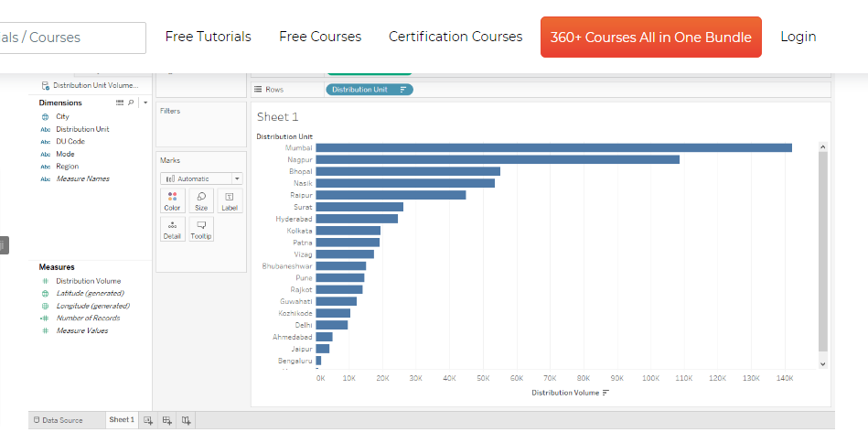Open Distribution Unit pill on Rows shelf
This screenshot has height=443, width=868.
(x=370, y=89)
